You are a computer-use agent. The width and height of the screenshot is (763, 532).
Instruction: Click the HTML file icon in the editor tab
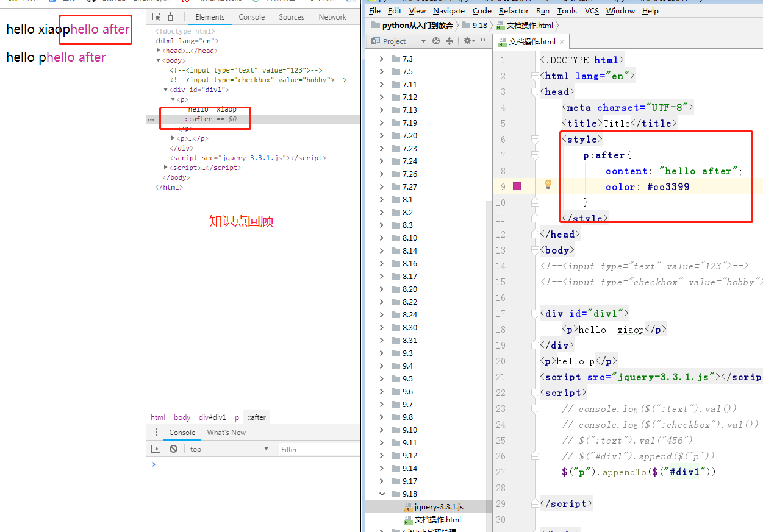point(503,42)
